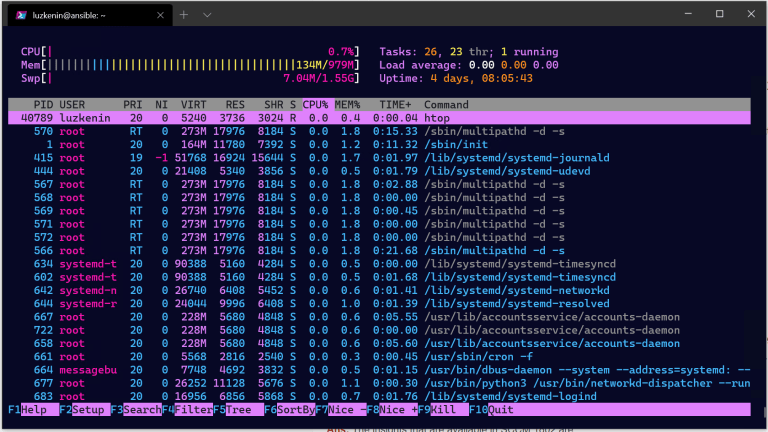Click F7 Nice - to lower niceness
The width and height of the screenshot is (768, 432).
tap(340, 409)
